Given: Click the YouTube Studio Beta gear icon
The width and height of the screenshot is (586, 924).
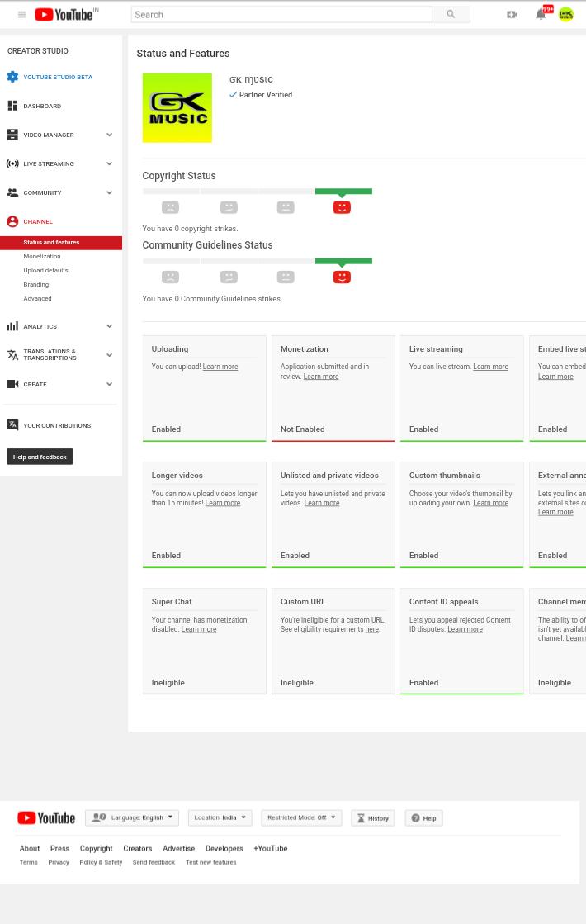Looking at the screenshot, I should tap(12, 77).
